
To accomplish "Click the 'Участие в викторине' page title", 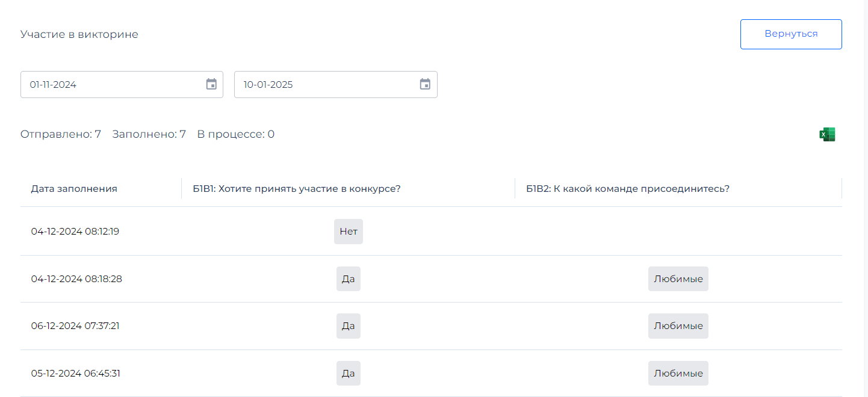I will coord(79,34).
